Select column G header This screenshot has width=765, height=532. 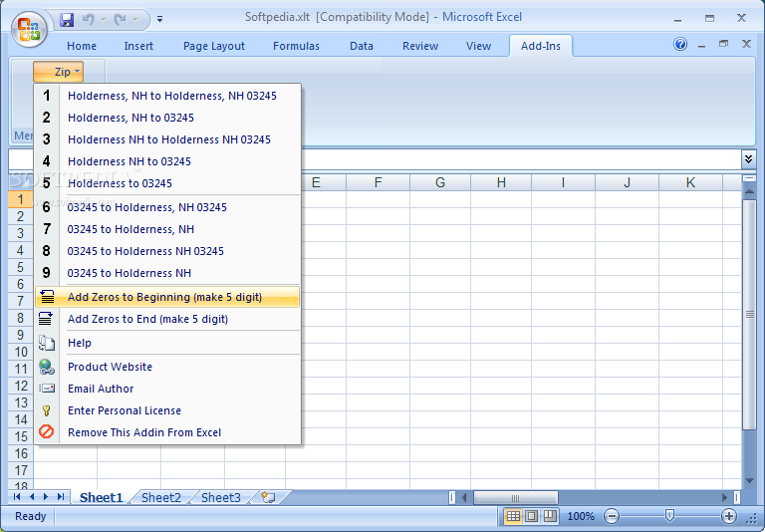tap(440, 182)
